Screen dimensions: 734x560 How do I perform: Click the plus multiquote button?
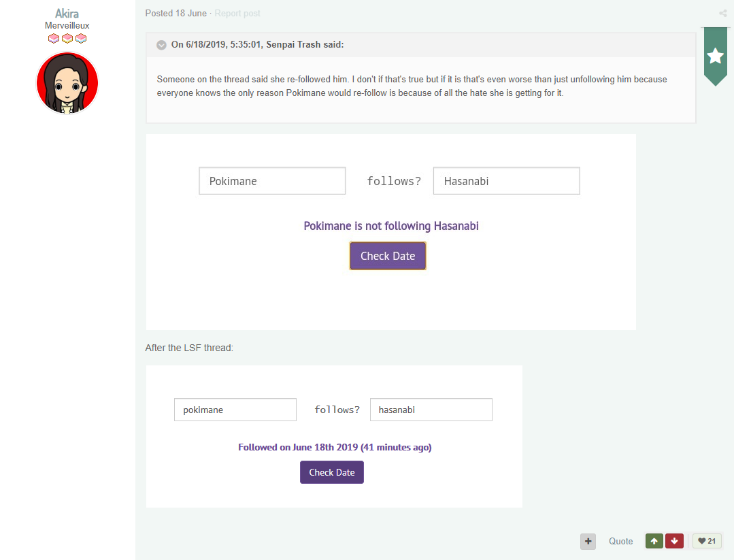(588, 541)
